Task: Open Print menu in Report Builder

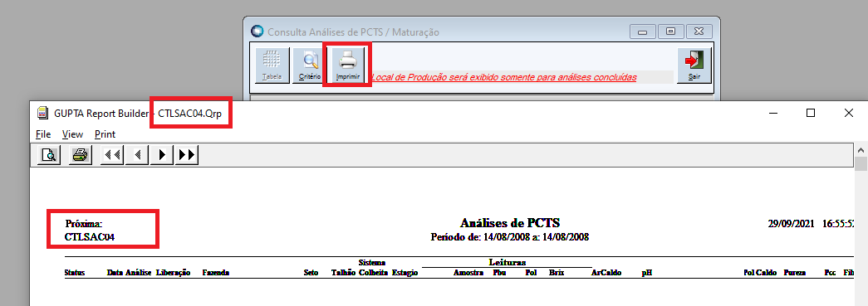Action: coord(105,134)
